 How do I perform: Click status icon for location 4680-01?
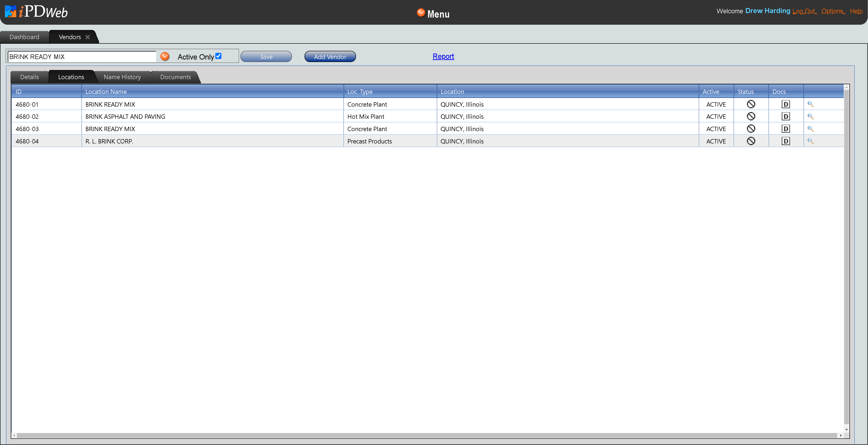(x=751, y=104)
